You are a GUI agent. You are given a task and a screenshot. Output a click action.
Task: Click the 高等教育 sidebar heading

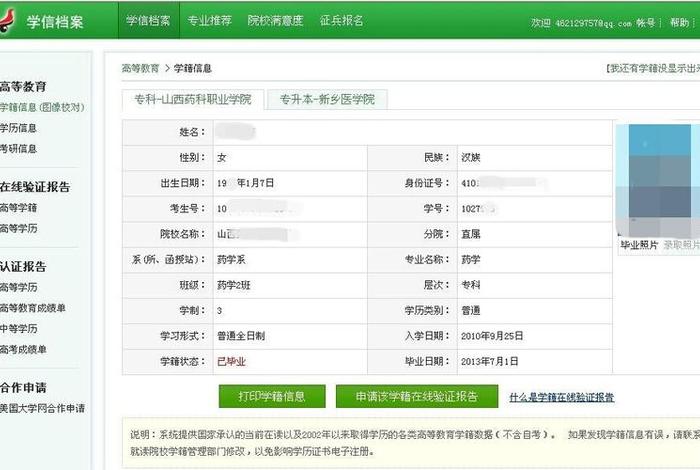coord(23,87)
